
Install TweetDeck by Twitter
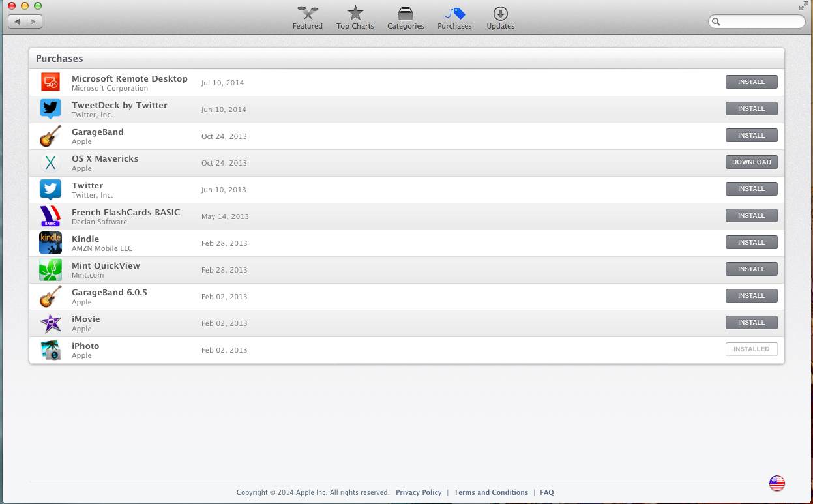(x=751, y=109)
